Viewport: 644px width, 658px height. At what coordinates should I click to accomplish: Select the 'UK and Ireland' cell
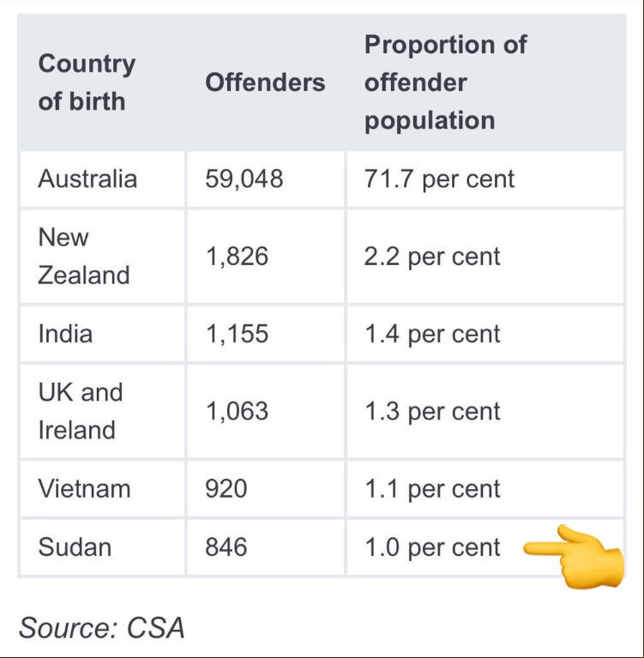pyautogui.click(x=81, y=411)
